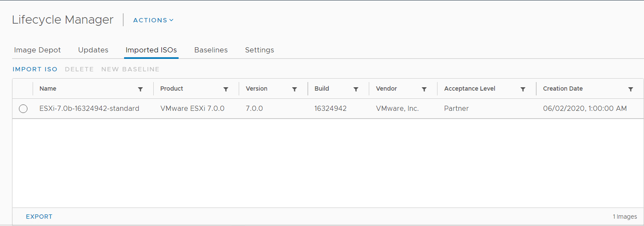Switch to the Updates tab
The height and width of the screenshot is (226, 644).
coord(93,50)
